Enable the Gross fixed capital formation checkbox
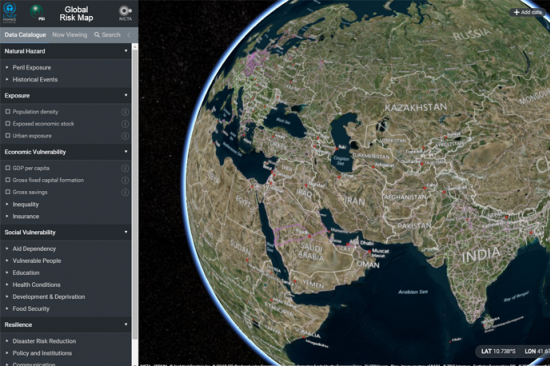 pos(8,180)
